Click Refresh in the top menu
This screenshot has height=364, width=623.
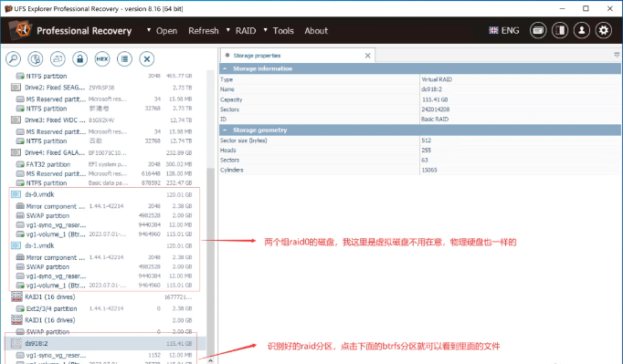204,31
